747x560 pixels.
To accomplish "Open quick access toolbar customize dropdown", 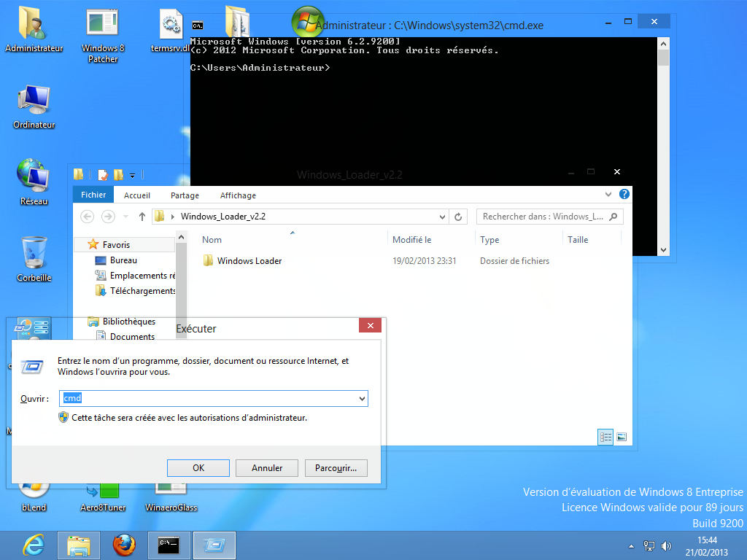I will click(x=133, y=175).
